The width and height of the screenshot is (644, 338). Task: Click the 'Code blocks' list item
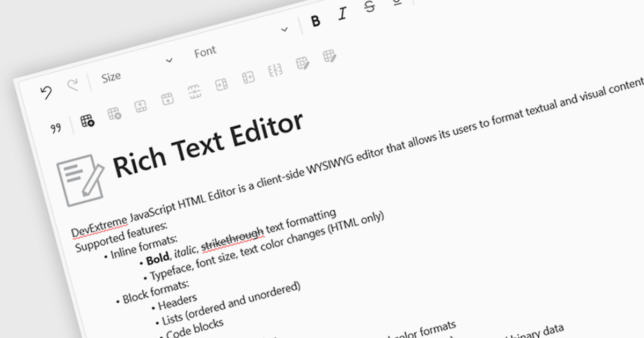[195, 328]
